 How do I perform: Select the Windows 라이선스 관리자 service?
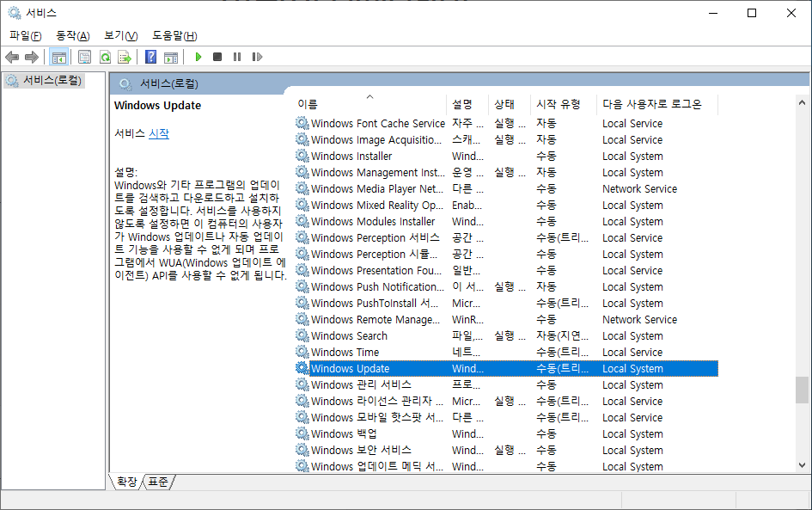(506, 401)
